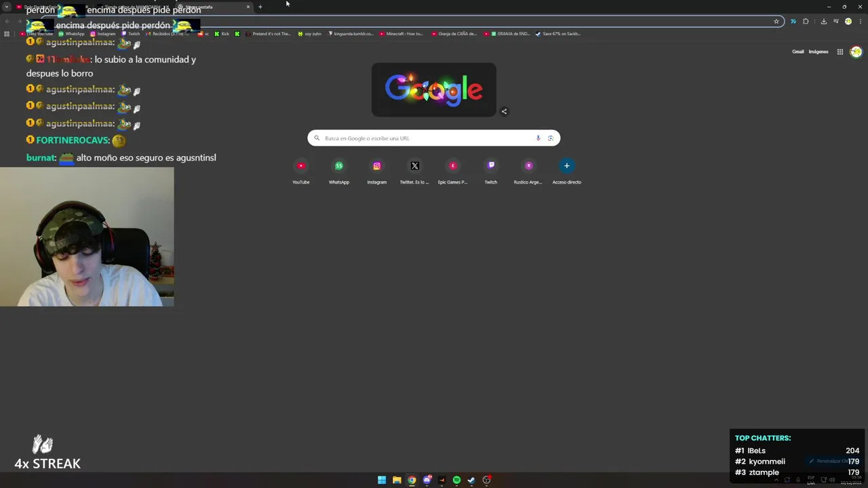
Task: Open Chrome from taskbar
Action: [412, 480]
